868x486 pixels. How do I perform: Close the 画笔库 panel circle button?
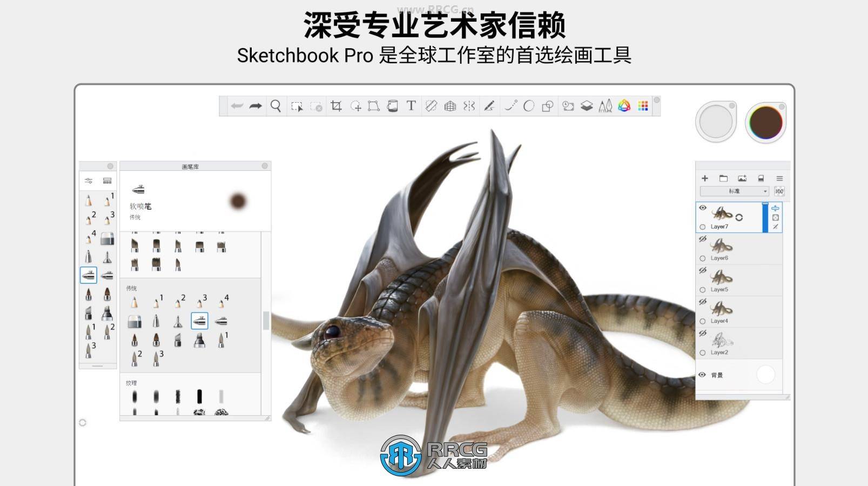coord(265,166)
